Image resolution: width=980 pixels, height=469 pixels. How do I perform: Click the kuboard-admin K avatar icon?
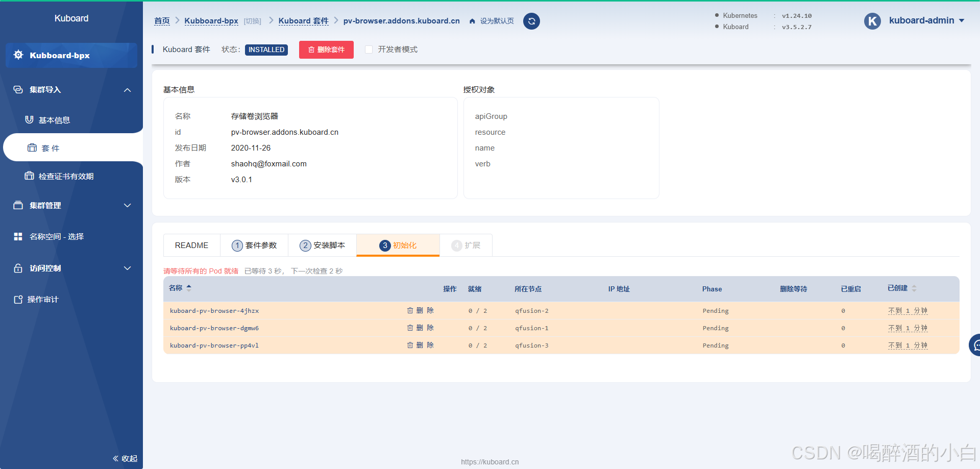click(872, 21)
